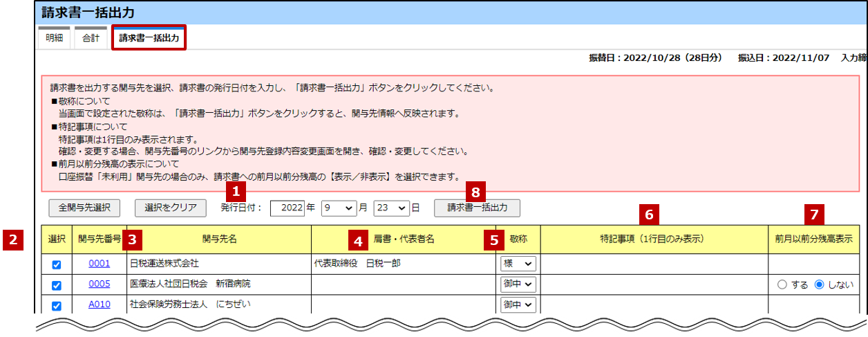
Task: Open 敬称 dropdown for 日税運送株式会社
Action: coord(518,264)
